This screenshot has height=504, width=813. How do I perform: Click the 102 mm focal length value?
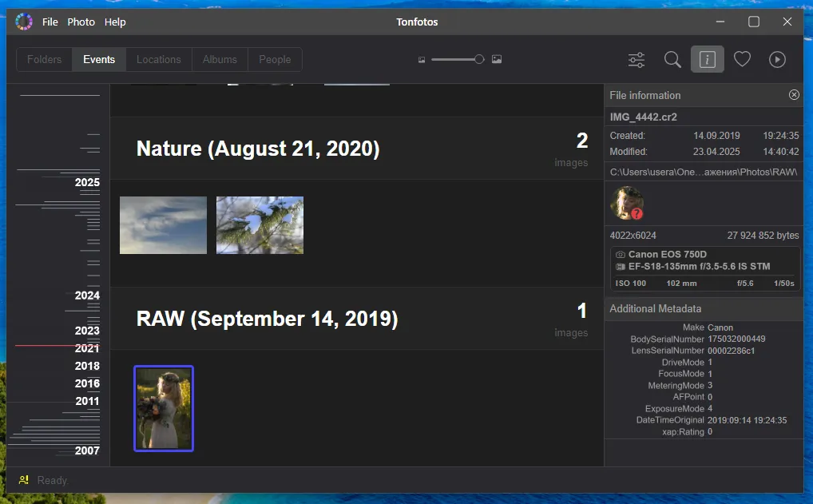681,283
